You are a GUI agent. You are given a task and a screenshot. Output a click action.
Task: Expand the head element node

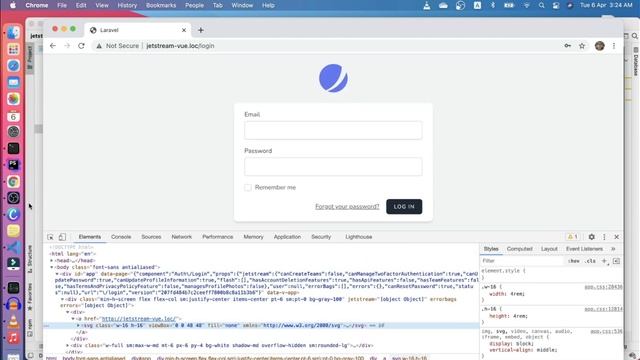pos(52,260)
